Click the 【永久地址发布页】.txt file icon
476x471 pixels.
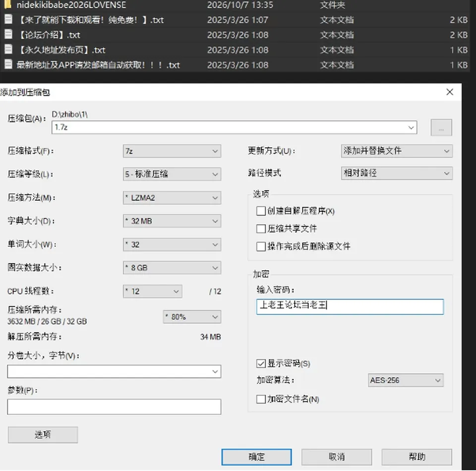click(x=8, y=50)
